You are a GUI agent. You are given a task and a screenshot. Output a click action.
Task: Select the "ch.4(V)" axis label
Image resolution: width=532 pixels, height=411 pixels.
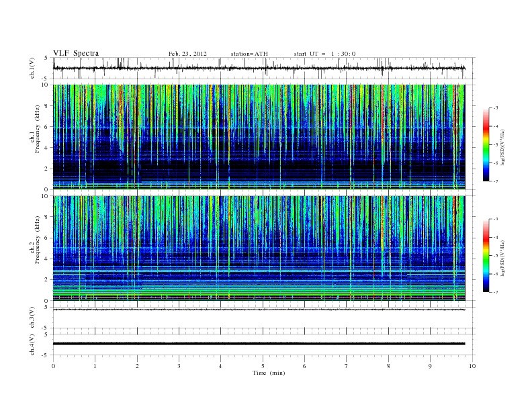(x=32, y=345)
